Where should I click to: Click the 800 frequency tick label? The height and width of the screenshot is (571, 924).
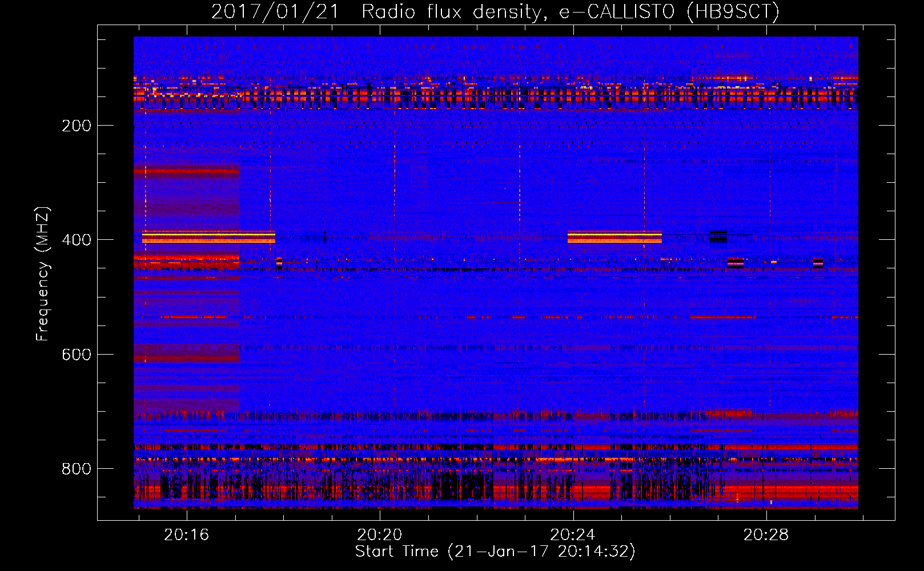tap(77, 469)
